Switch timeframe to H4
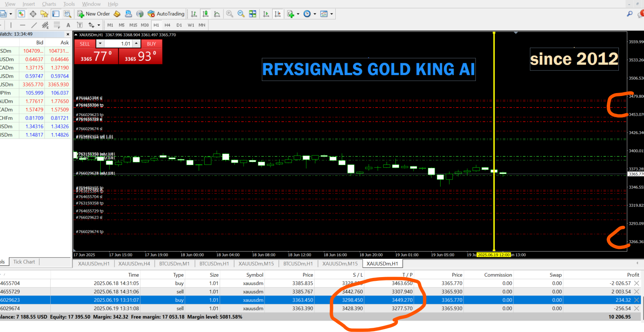The height and width of the screenshot is (332, 644). 167,25
